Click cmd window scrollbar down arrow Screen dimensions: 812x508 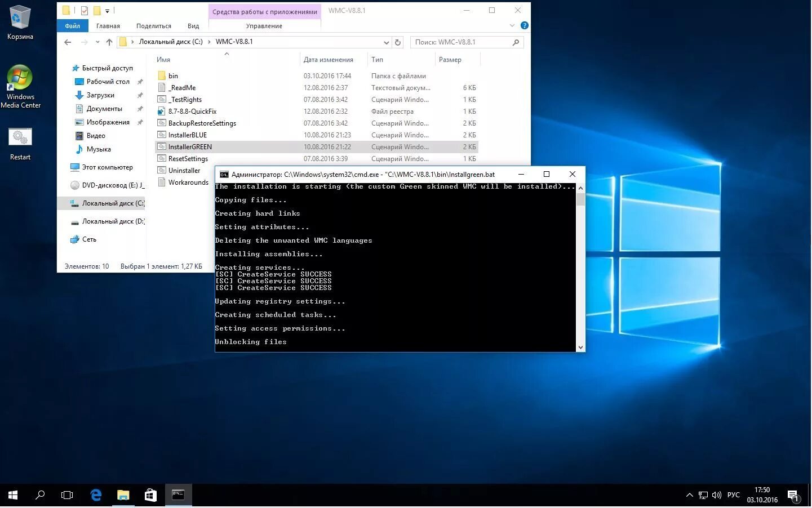pyautogui.click(x=580, y=347)
